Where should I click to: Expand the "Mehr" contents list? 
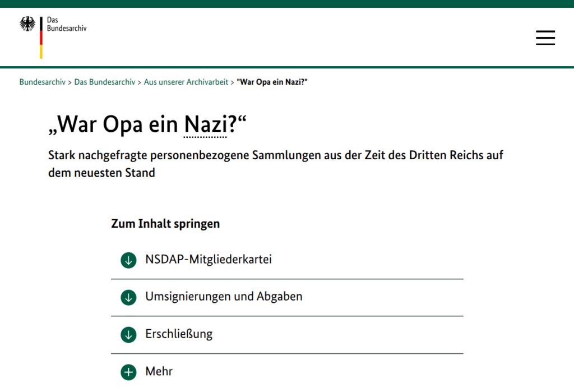click(x=159, y=371)
